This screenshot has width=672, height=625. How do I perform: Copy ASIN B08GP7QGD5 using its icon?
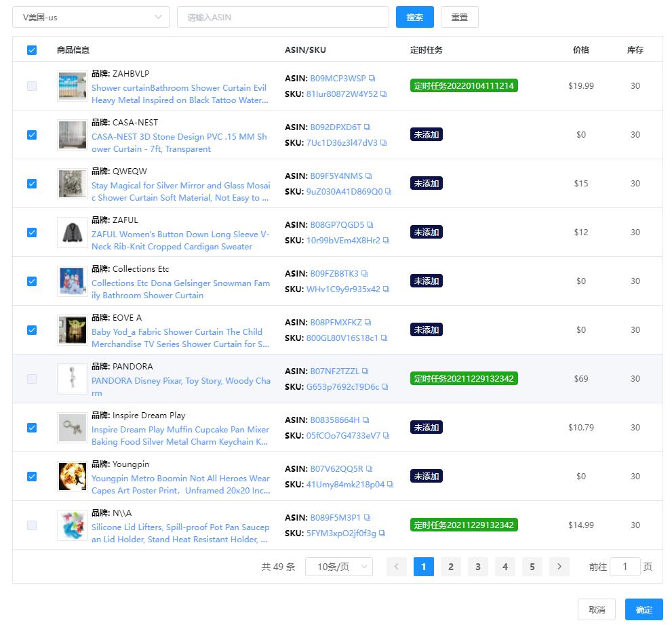pos(370,225)
